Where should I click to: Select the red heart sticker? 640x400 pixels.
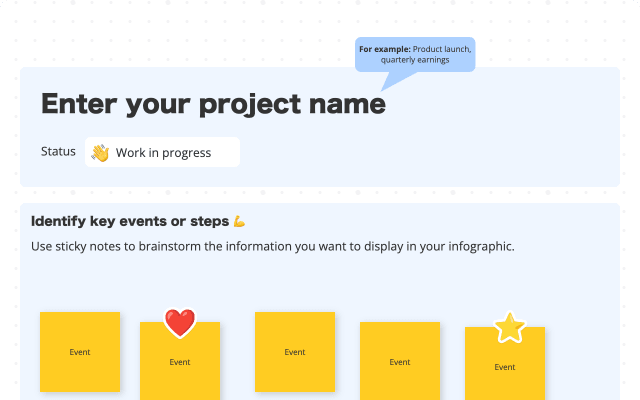[x=179, y=322]
